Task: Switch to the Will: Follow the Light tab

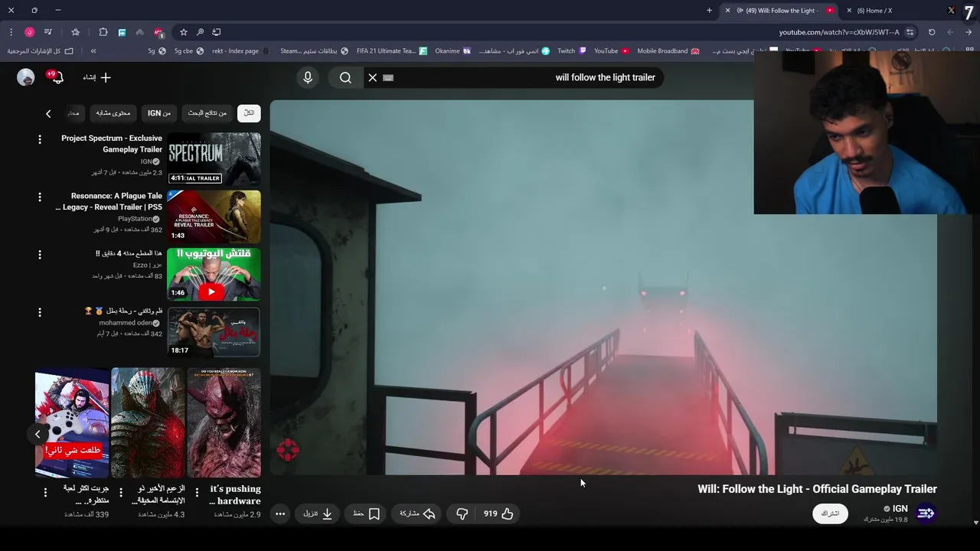Action: [x=781, y=10]
